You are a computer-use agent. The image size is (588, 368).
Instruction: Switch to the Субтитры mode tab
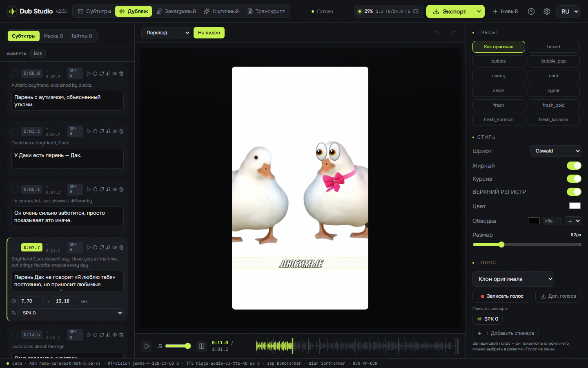point(94,11)
